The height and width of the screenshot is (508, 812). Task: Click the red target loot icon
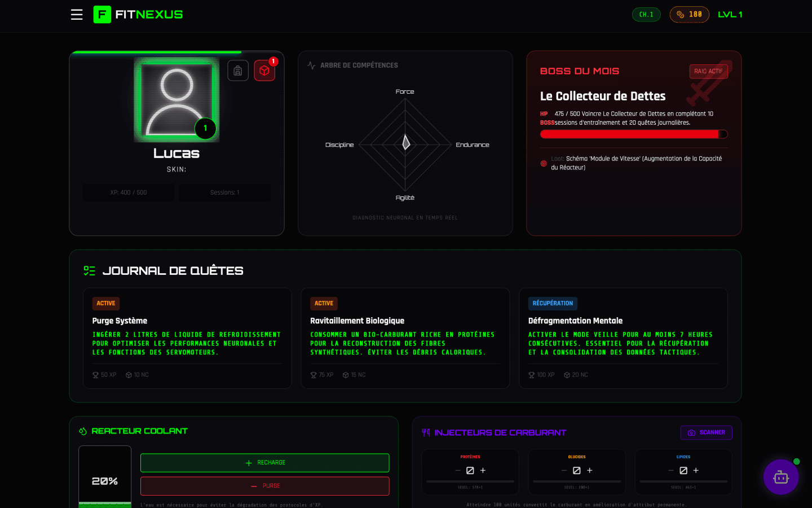[544, 164]
